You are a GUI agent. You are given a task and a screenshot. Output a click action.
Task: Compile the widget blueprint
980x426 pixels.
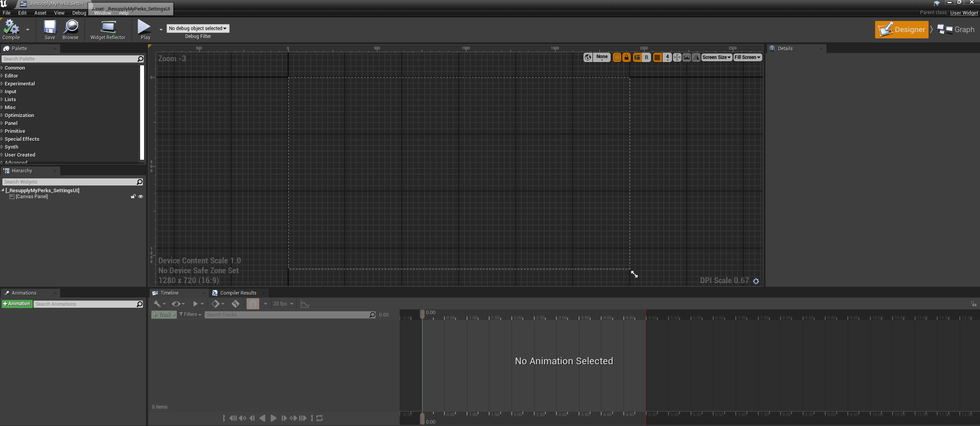click(x=11, y=30)
